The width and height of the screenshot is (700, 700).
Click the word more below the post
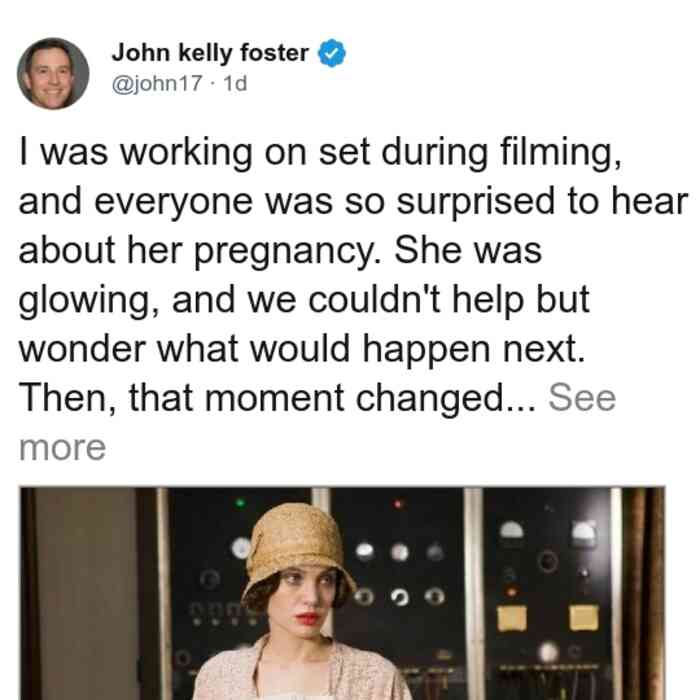pos(62,447)
